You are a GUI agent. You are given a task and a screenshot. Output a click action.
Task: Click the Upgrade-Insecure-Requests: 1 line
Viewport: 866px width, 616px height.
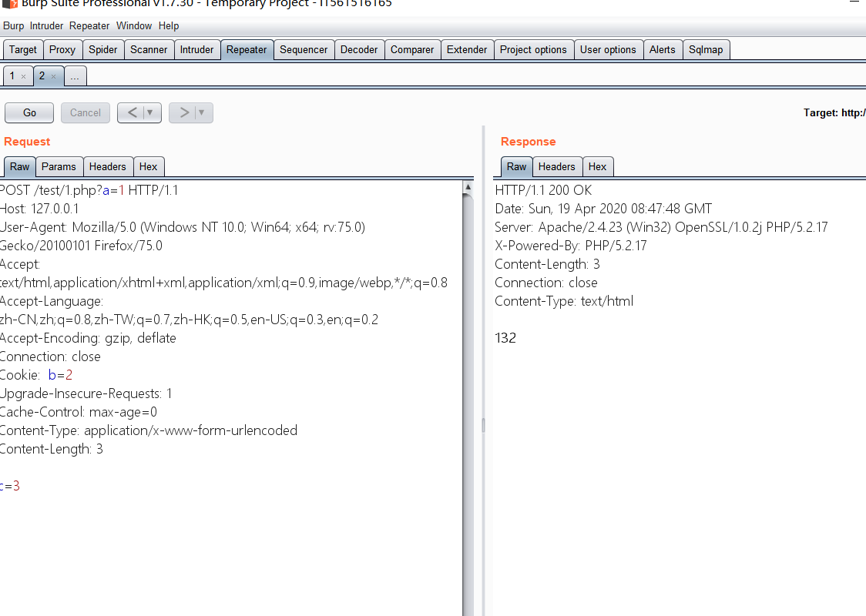(x=86, y=393)
